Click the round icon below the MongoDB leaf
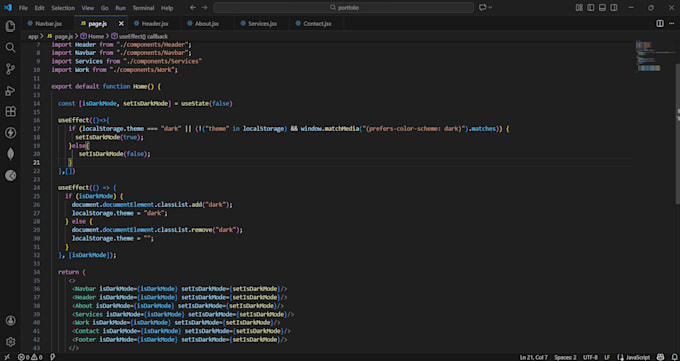This screenshot has height=361, width=680. [x=10, y=175]
